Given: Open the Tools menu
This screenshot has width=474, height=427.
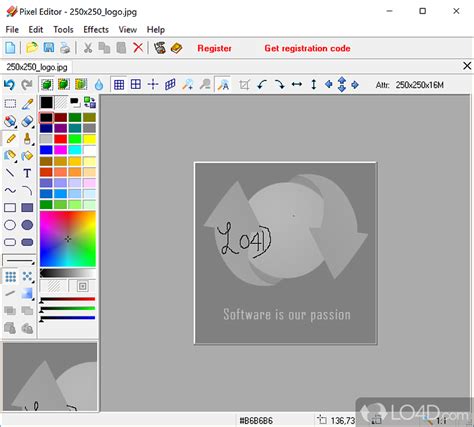Looking at the screenshot, I should pyautogui.click(x=63, y=30).
